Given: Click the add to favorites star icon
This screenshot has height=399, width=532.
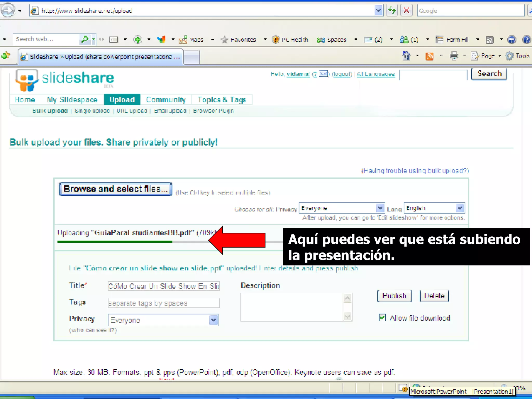Looking at the screenshot, I should click(6, 56).
